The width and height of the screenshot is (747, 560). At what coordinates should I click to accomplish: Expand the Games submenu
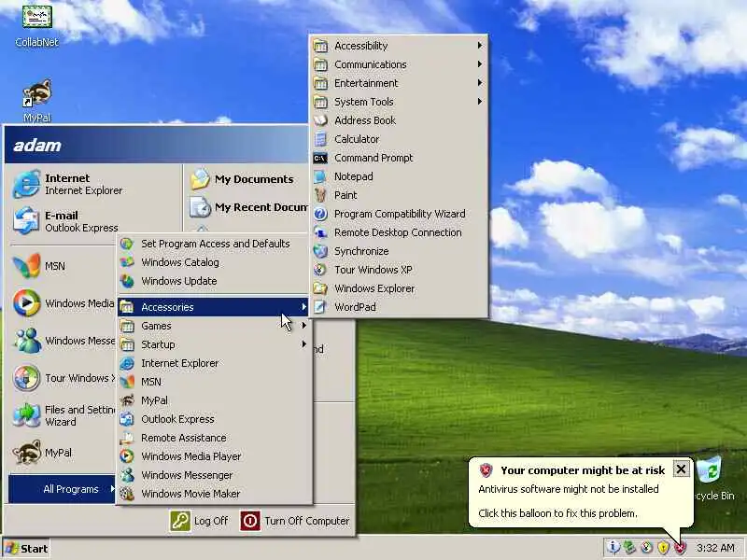214,326
